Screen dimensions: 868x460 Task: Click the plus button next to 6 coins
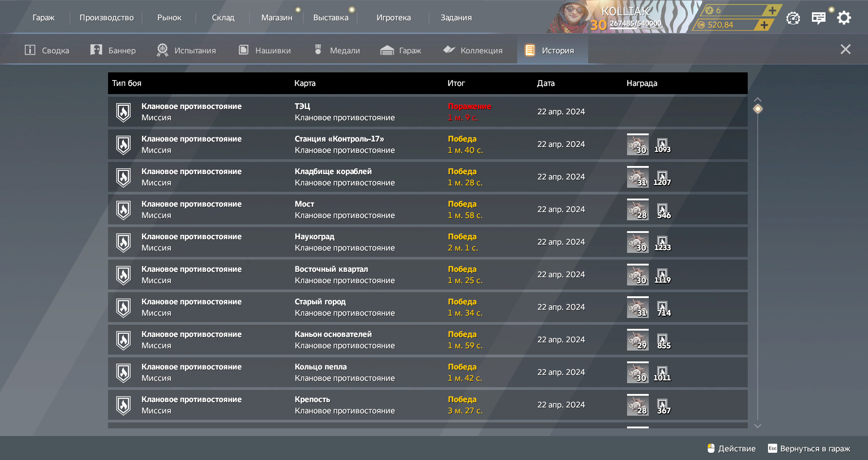[772, 10]
